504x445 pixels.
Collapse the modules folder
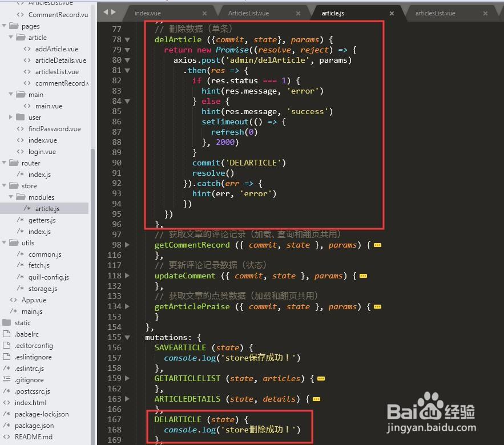pyautogui.click(x=11, y=197)
